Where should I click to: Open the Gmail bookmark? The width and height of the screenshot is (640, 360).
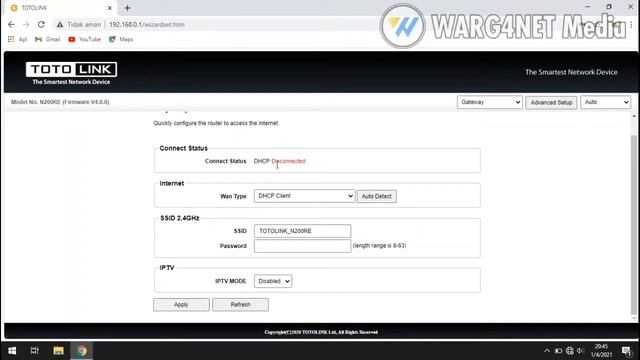(x=47, y=39)
